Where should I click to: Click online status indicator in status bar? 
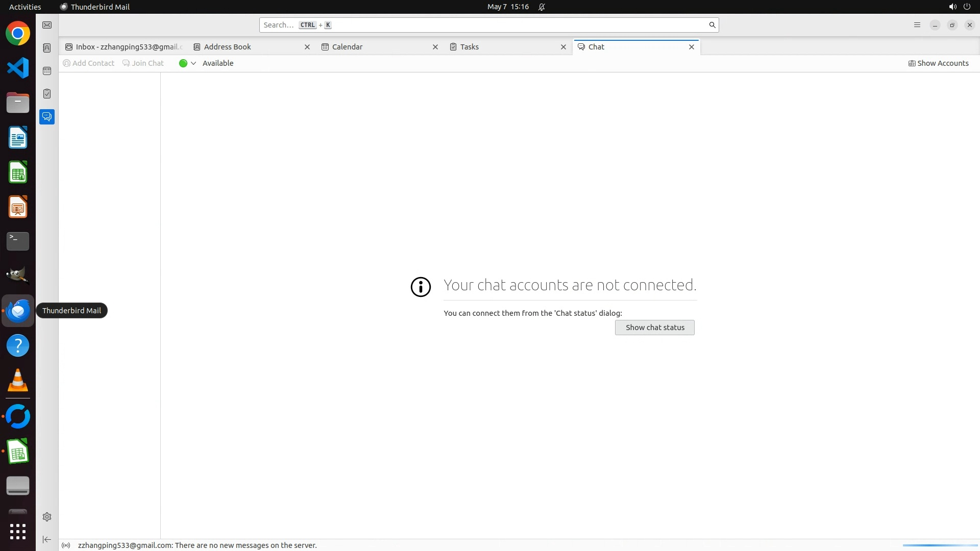[x=66, y=545]
